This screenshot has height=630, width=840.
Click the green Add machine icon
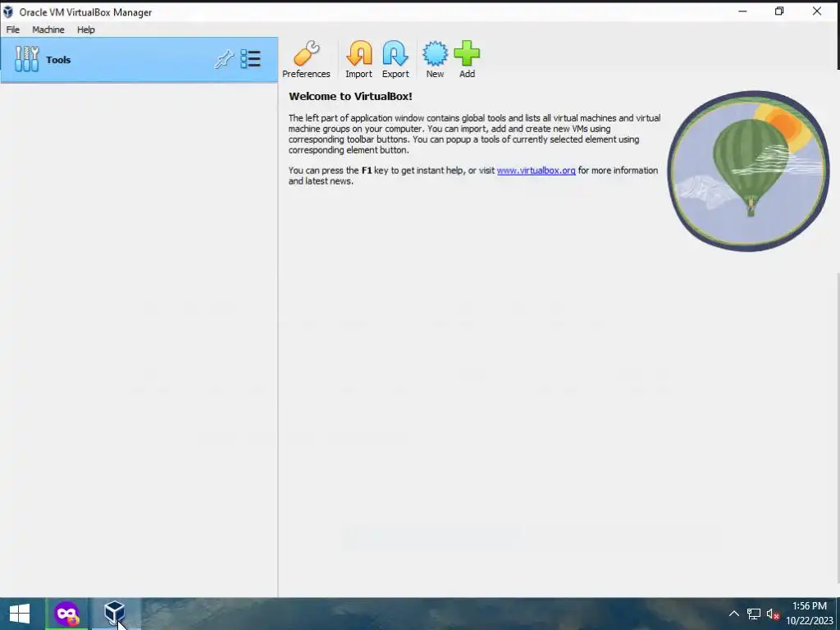pyautogui.click(x=467, y=59)
